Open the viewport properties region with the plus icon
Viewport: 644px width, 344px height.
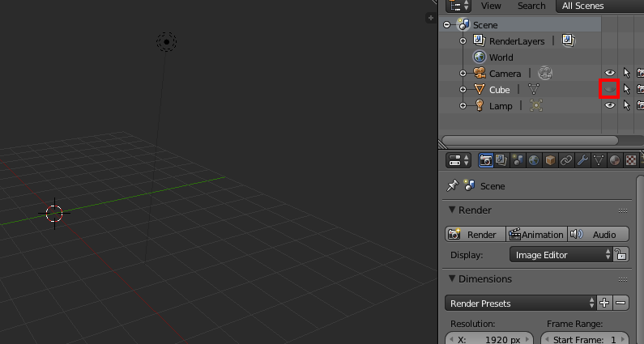[x=431, y=18]
